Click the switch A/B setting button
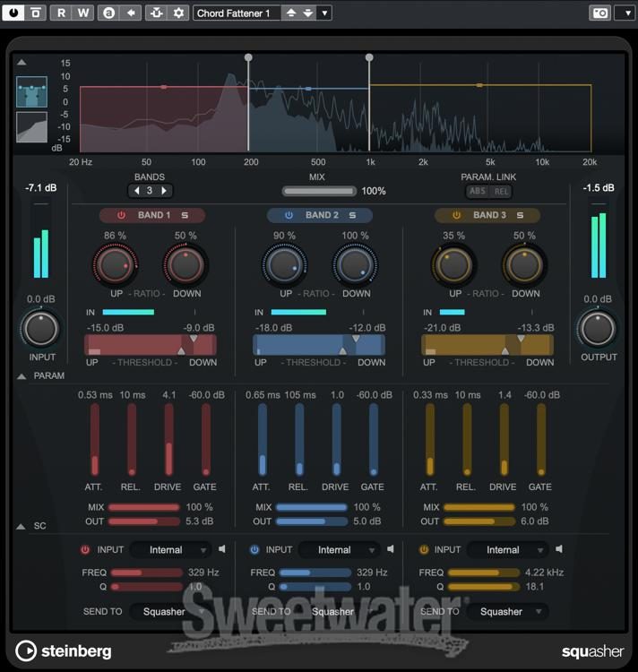Screen dimensions: 638x672 point(108,13)
